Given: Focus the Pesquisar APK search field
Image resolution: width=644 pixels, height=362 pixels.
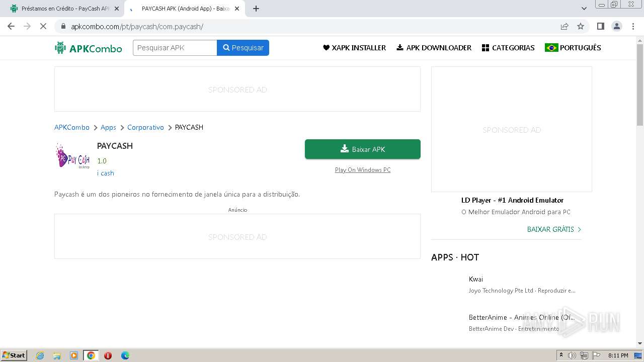Looking at the screenshot, I should [x=175, y=48].
